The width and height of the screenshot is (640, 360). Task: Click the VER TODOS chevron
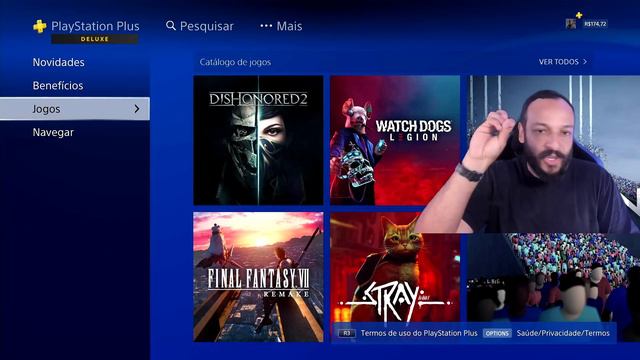[x=585, y=62]
